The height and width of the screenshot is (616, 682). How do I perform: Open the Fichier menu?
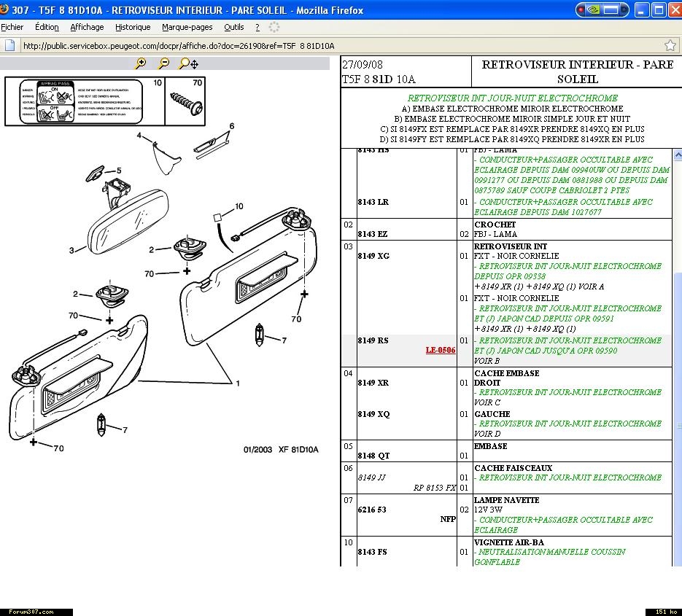(x=12, y=27)
